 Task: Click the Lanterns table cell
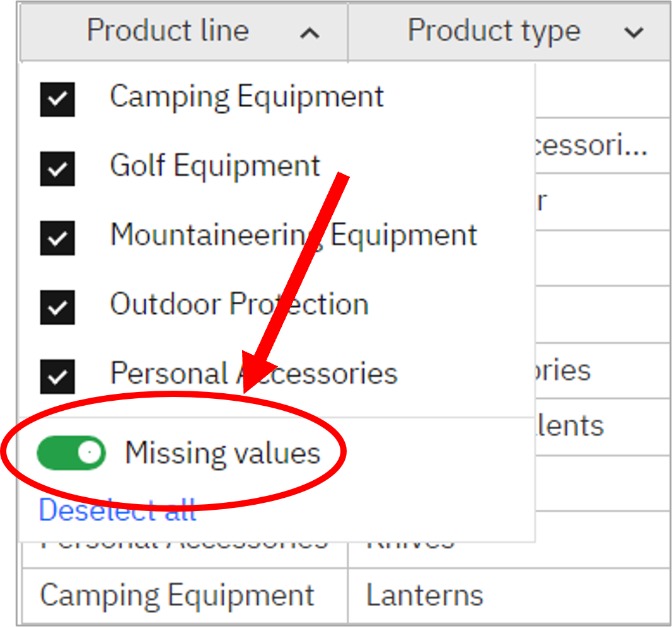424,595
